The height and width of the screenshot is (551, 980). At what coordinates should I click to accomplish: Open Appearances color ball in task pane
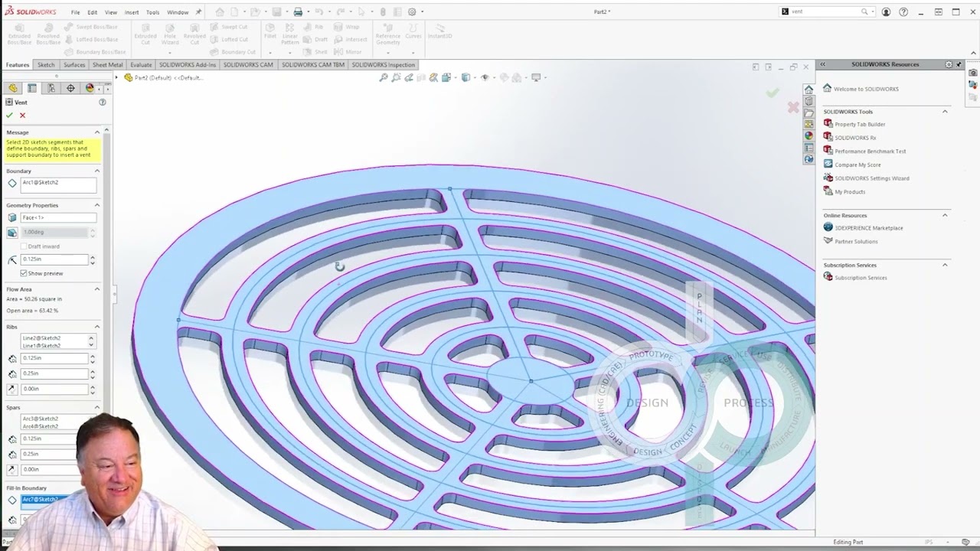coord(808,135)
